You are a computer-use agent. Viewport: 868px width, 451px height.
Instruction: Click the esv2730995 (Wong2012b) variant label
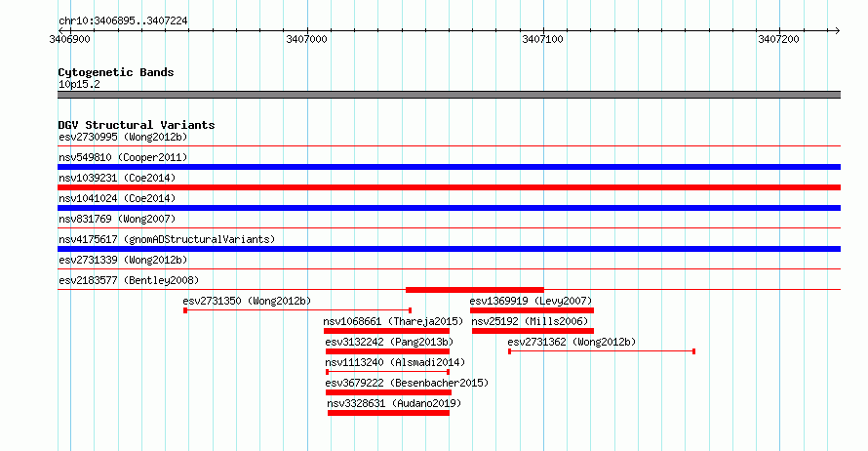point(123,137)
